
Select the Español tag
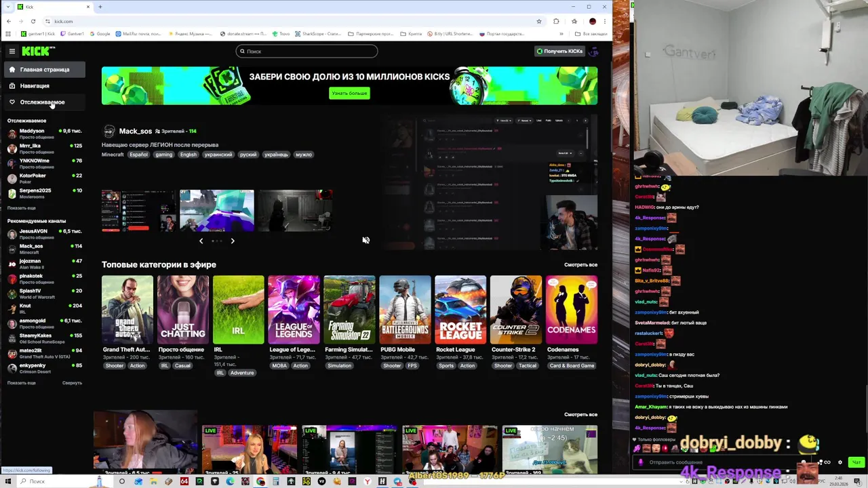coord(138,155)
